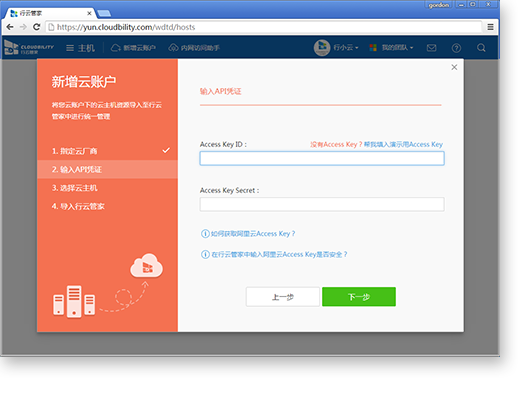This screenshot has height=394, width=520.
Task: Open 内网访问助手 in the navigation bar
Action: [194, 48]
